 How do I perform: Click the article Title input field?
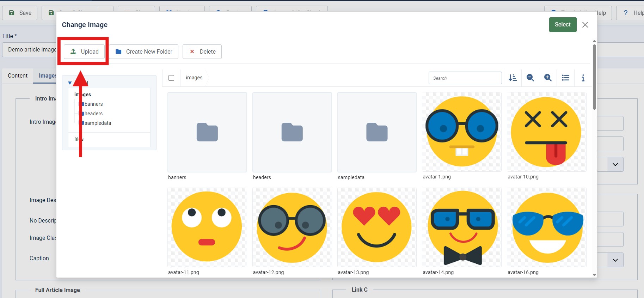29,50
